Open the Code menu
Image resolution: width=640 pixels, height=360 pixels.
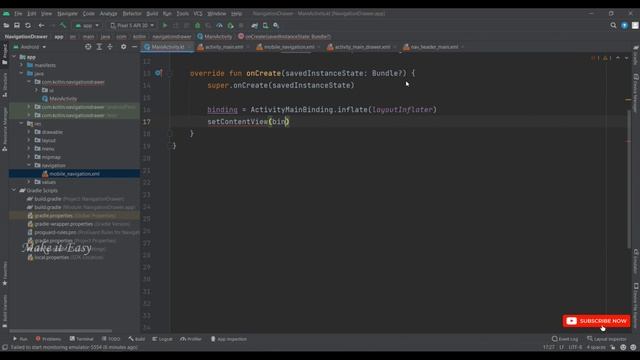89,13
